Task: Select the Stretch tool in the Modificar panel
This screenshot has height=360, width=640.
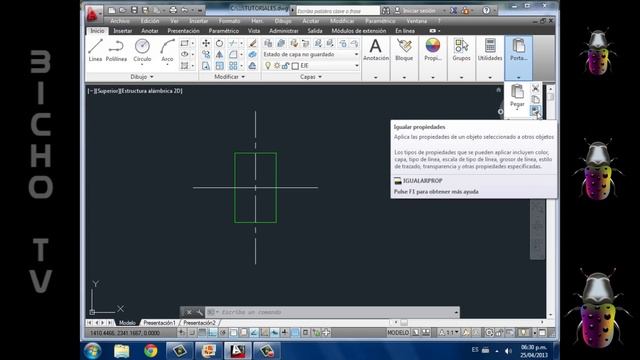Action: (x=206, y=65)
